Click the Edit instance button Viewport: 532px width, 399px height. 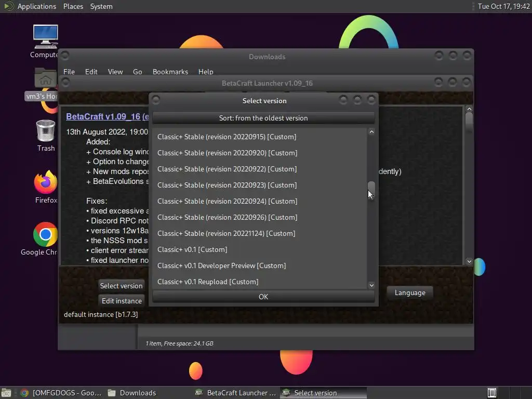click(x=122, y=301)
